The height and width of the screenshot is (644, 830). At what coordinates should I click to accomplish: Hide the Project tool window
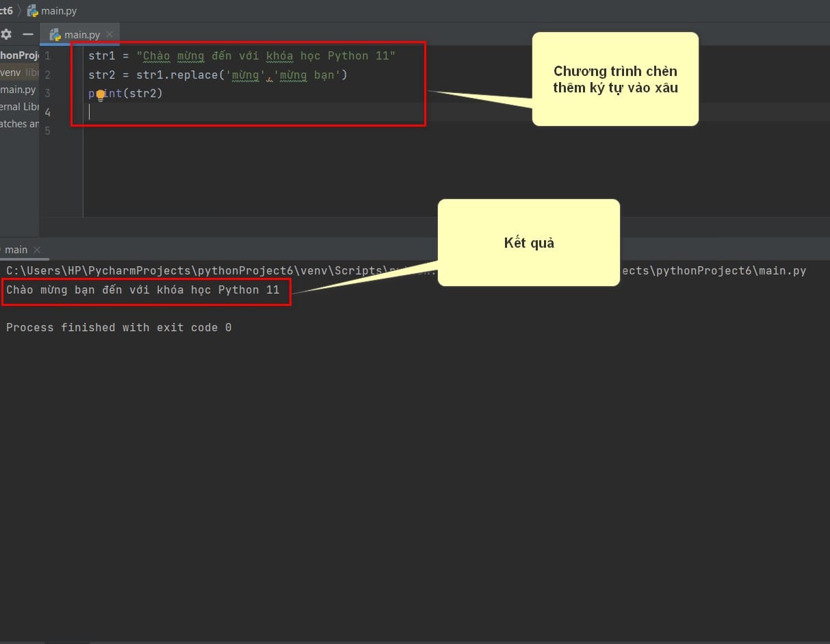point(28,34)
